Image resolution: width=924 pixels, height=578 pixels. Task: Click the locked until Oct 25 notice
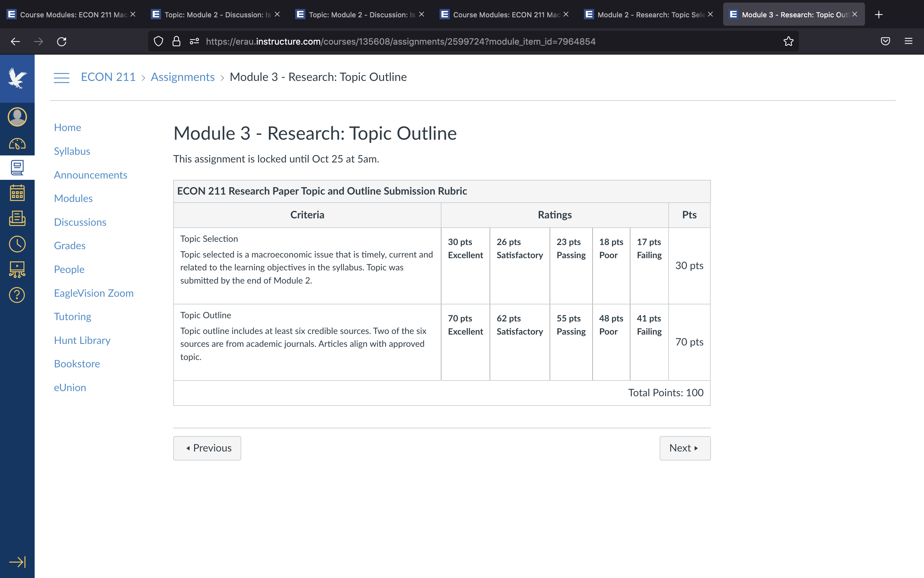pyautogui.click(x=276, y=159)
